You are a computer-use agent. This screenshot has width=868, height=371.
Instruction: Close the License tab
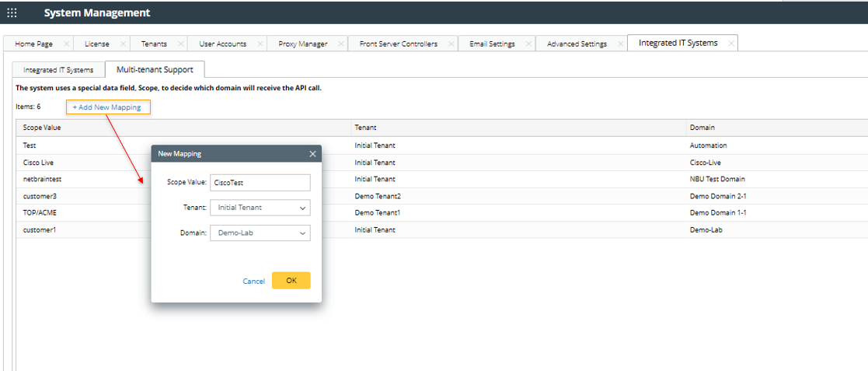122,44
